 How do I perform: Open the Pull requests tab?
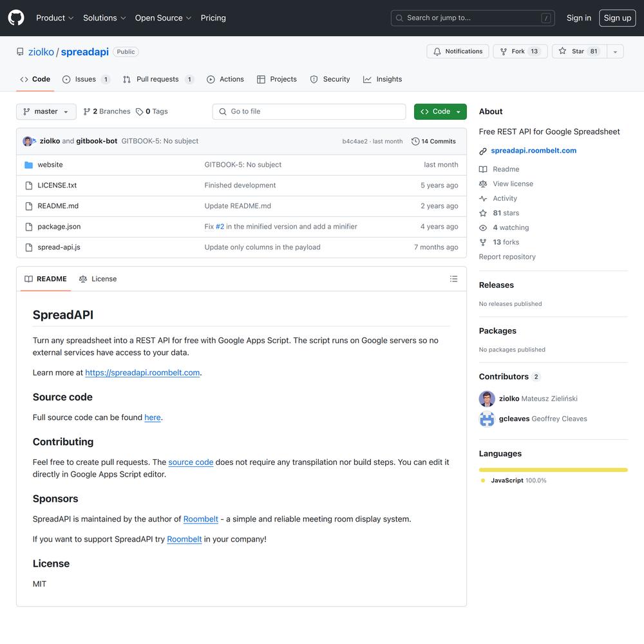(158, 79)
